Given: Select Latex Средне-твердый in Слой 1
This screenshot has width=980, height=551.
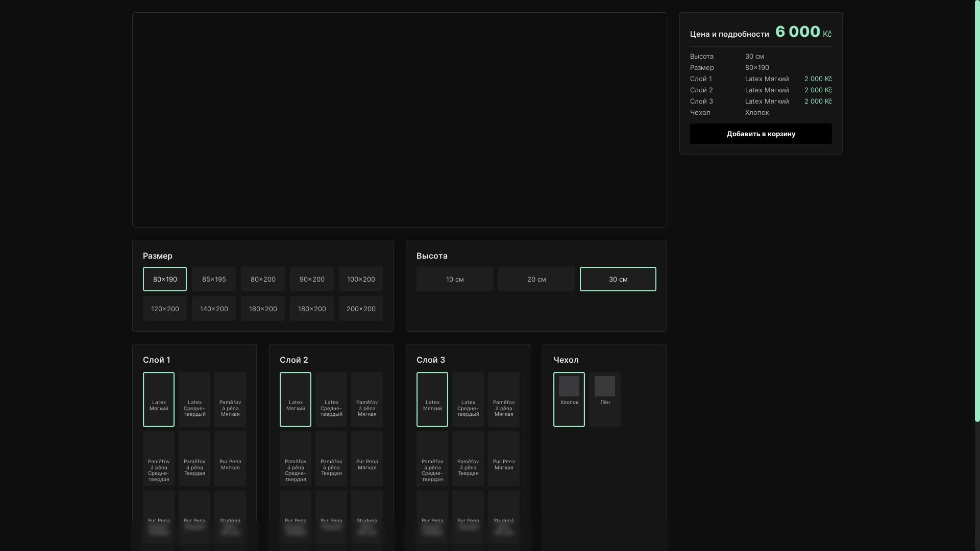Looking at the screenshot, I should click(194, 399).
